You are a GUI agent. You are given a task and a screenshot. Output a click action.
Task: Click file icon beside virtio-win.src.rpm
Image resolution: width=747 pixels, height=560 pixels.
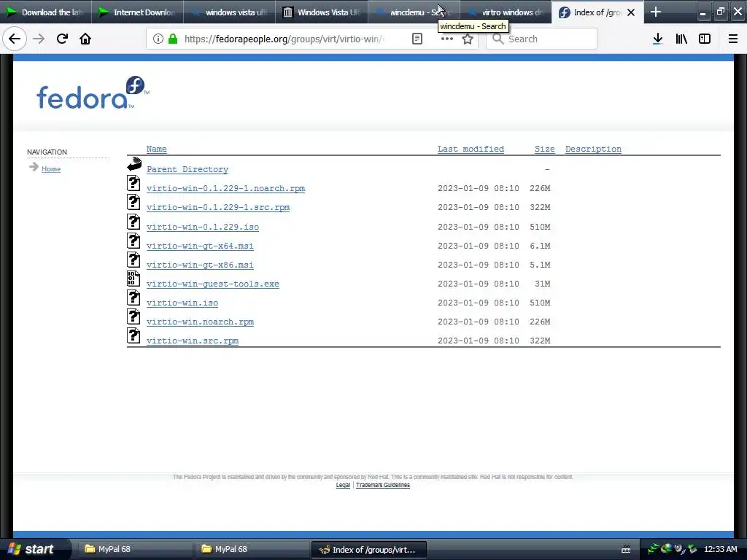[134, 335]
